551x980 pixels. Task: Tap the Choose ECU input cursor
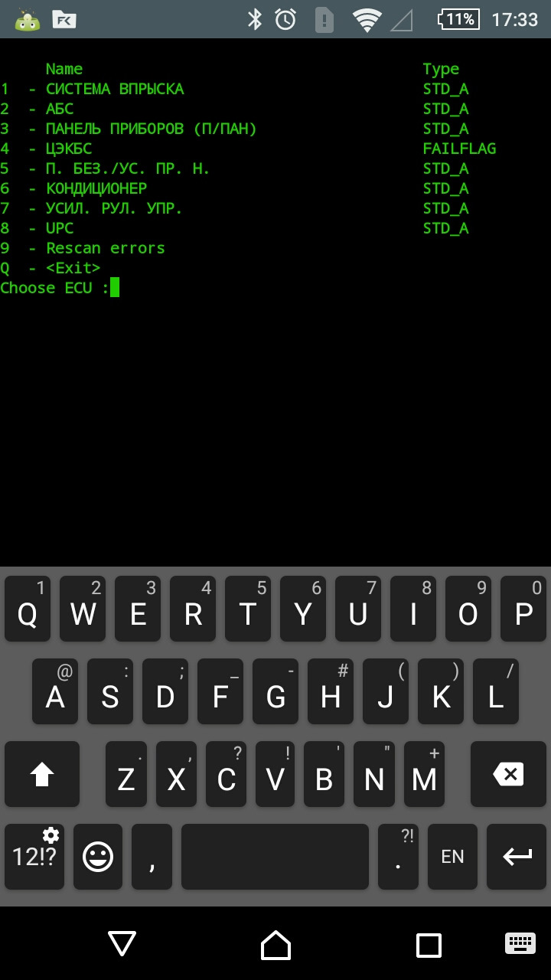[x=115, y=288]
